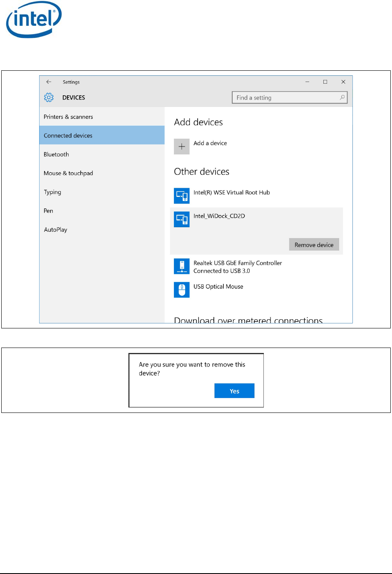Close the Settings window
The width and height of the screenshot is (392, 574).
[343, 82]
